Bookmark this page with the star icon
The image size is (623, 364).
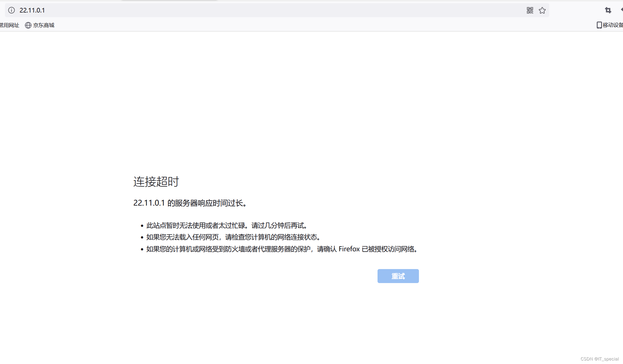(542, 10)
